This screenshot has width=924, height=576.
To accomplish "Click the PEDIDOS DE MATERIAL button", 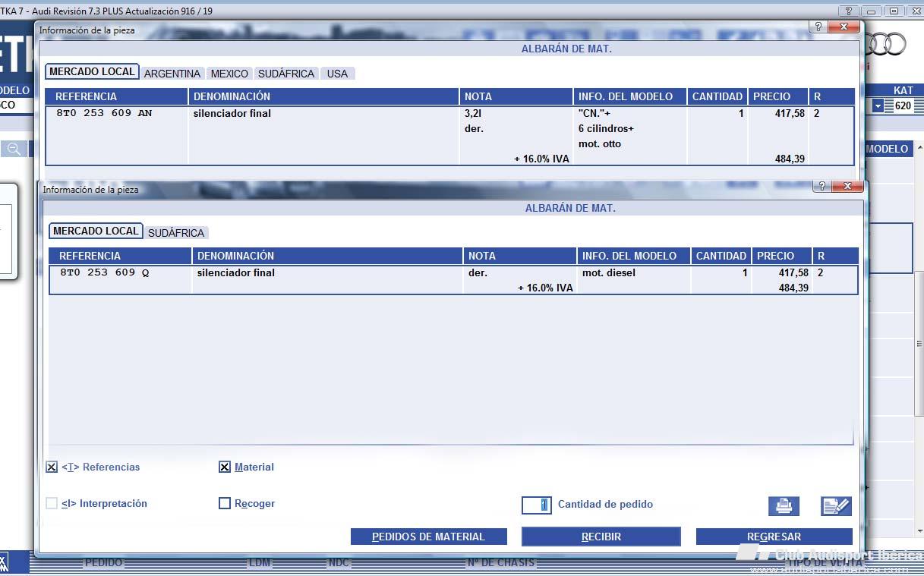I will tap(428, 537).
